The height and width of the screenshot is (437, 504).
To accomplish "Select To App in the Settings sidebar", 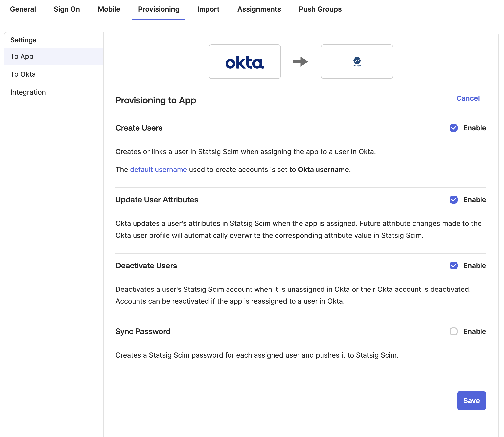I will (22, 56).
